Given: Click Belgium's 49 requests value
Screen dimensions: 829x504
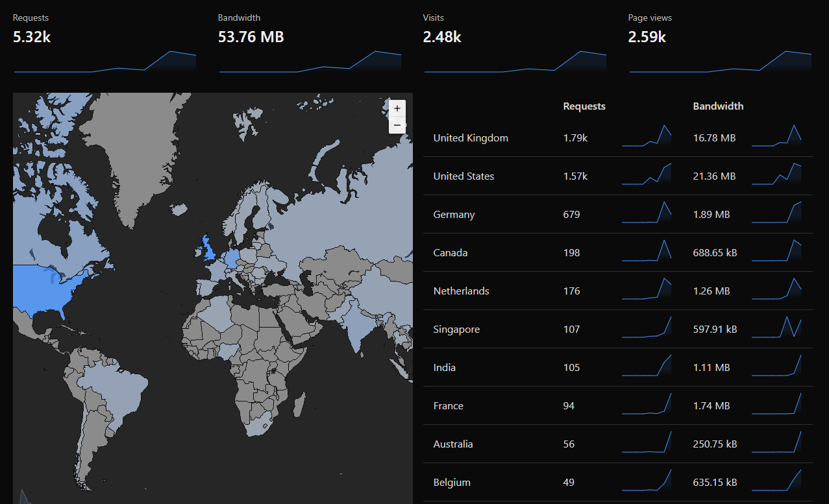Looking at the screenshot, I should click(x=569, y=482).
